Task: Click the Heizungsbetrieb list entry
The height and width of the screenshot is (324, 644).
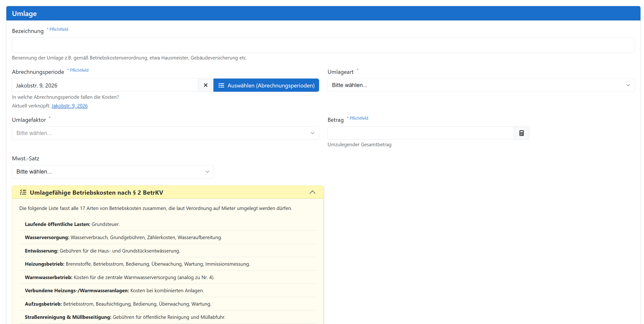Action: [x=137, y=264]
